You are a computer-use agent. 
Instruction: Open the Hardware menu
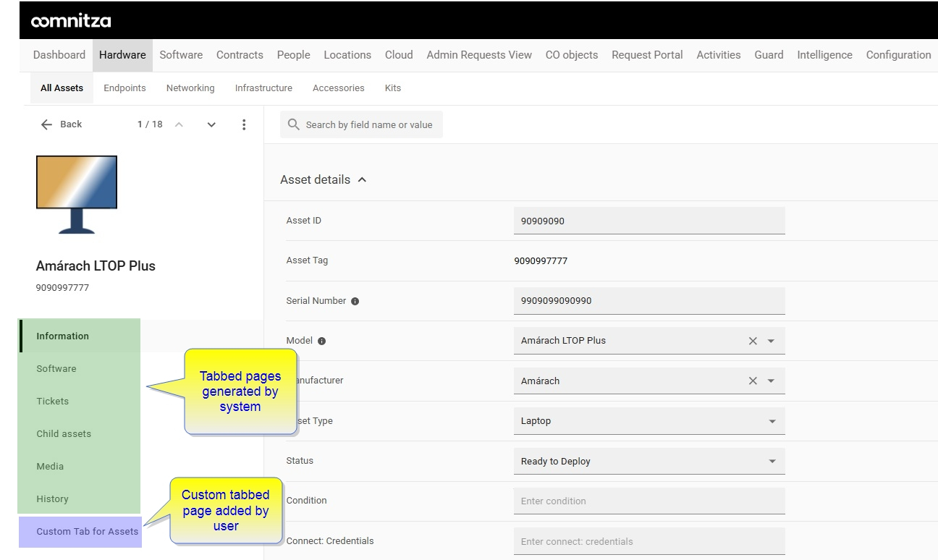tap(122, 55)
